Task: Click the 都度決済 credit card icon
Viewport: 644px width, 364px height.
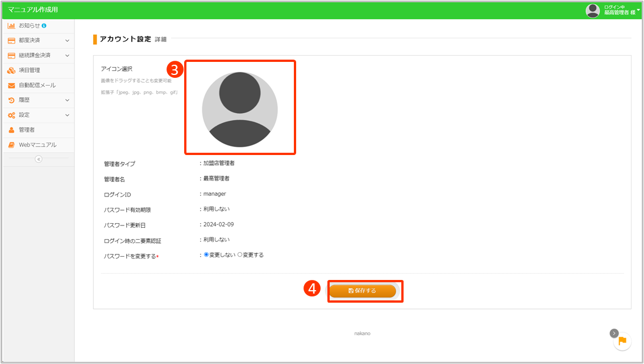Action: point(11,41)
